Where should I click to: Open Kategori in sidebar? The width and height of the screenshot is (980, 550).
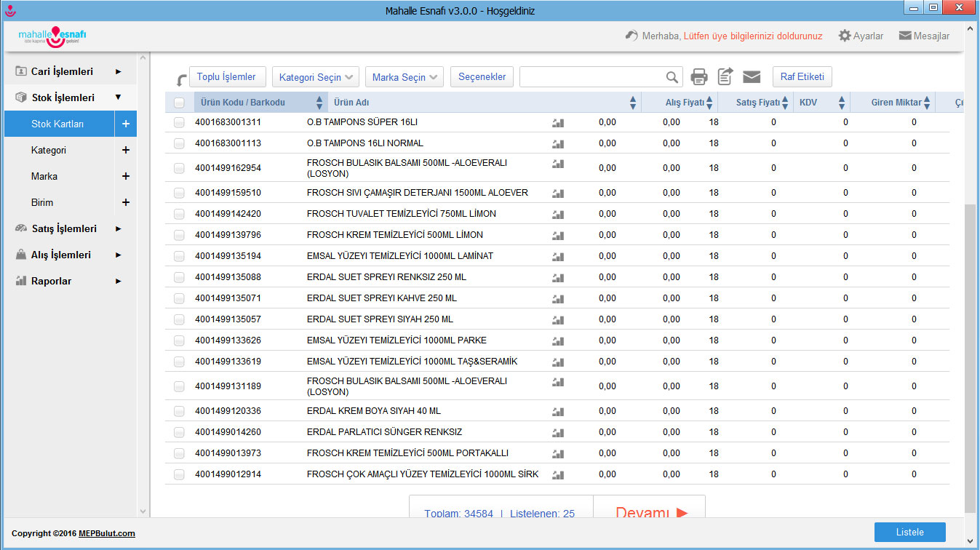tap(49, 150)
